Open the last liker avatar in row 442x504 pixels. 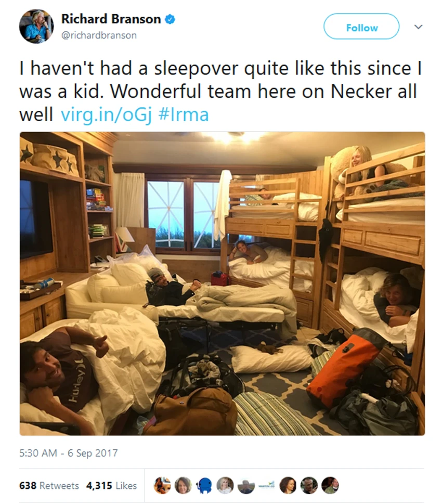(x=330, y=485)
